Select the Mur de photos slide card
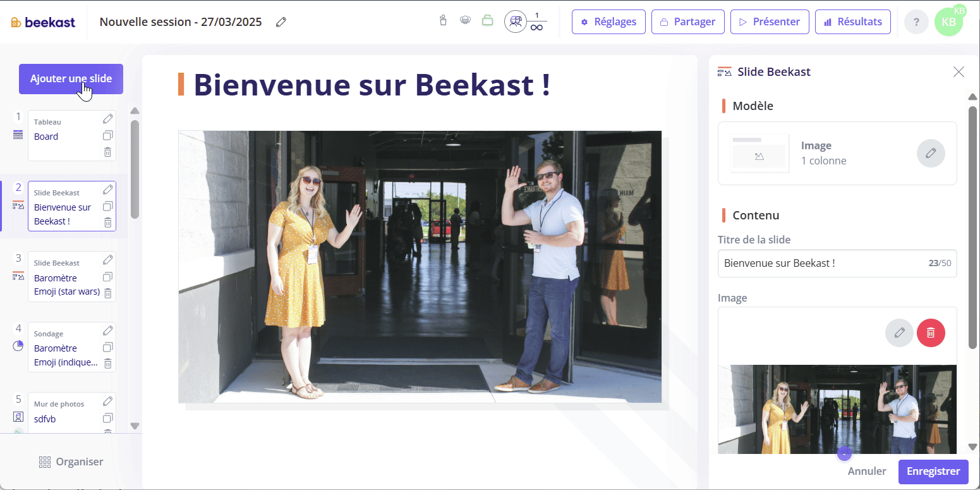 [72, 414]
